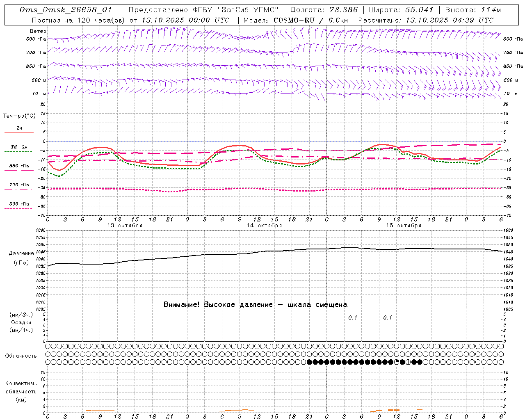Click the cloud circle with a vertical line
This screenshot has width=525, height=420.
(x=408, y=362)
